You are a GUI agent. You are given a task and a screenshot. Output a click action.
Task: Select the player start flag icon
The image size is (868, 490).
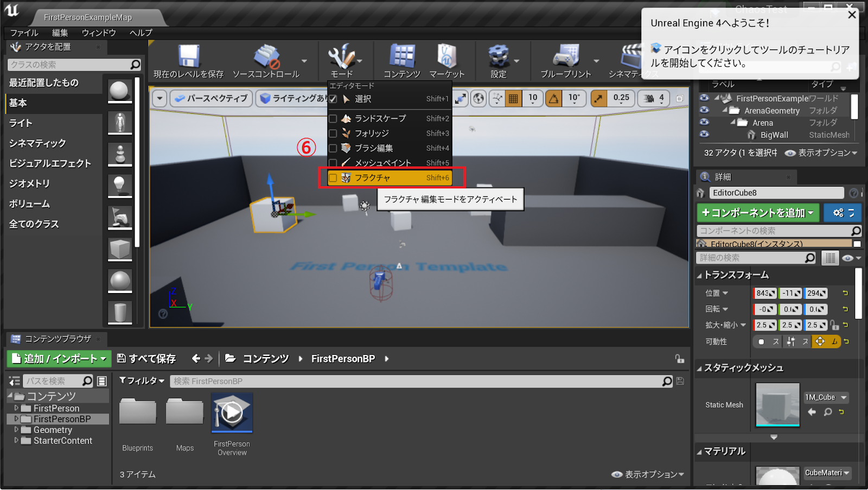coord(120,217)
